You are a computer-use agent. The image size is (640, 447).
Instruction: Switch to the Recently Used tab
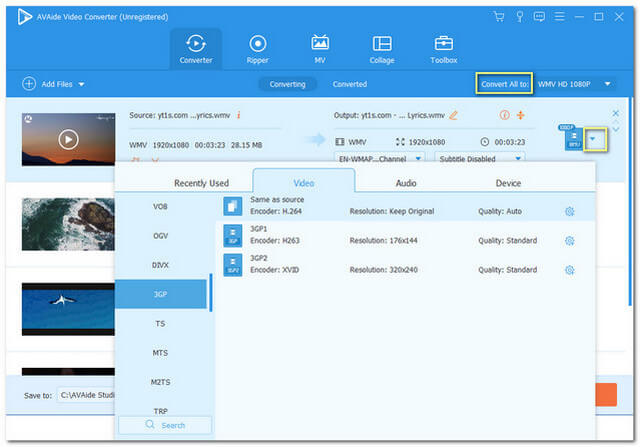click(201, 183)
